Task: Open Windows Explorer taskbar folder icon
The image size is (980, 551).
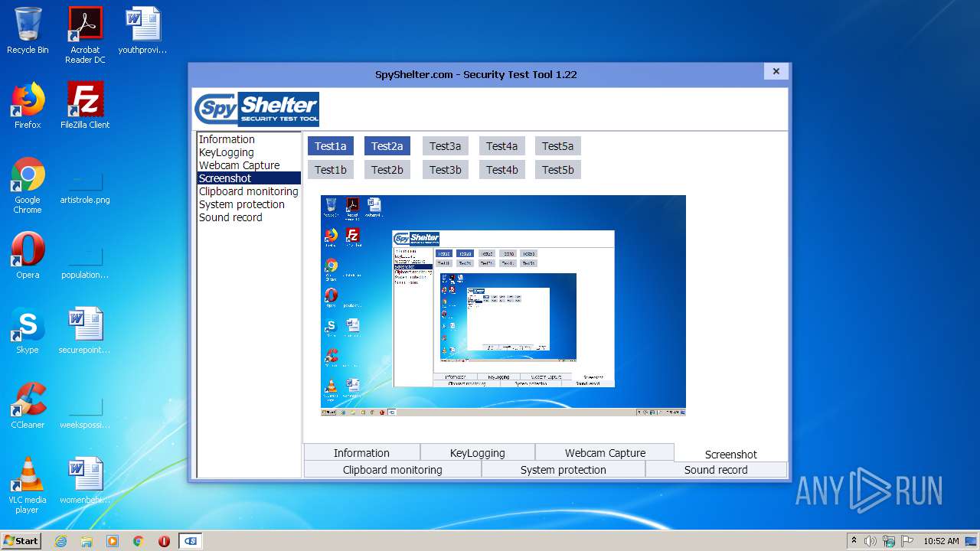Action: (87, 541)
